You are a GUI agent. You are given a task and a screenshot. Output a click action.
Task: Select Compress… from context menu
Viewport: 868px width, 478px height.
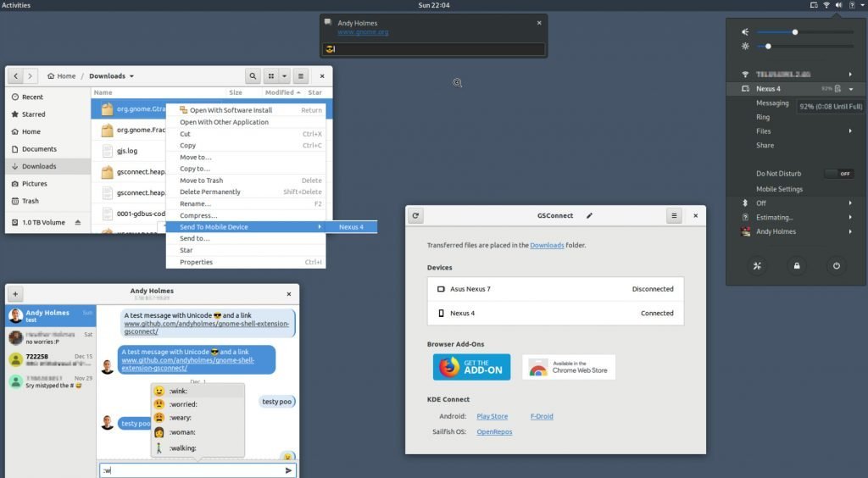(246, 216)
